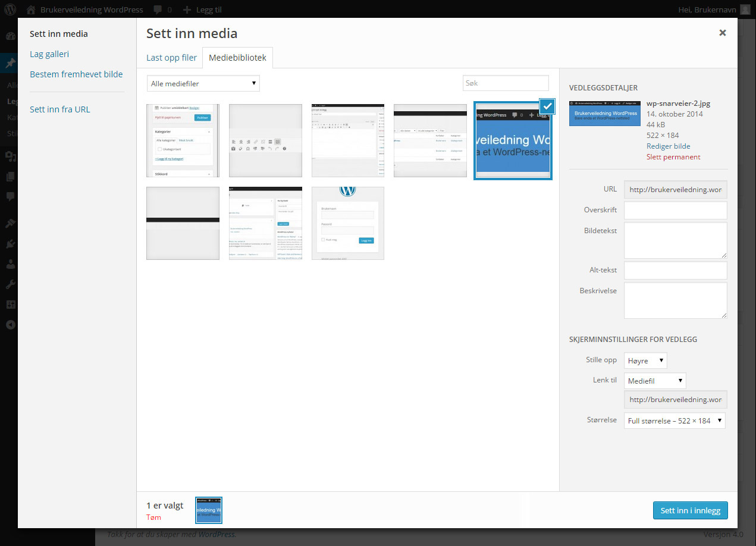Select the WordPress login form thumbnail

[x=348, y=223]
